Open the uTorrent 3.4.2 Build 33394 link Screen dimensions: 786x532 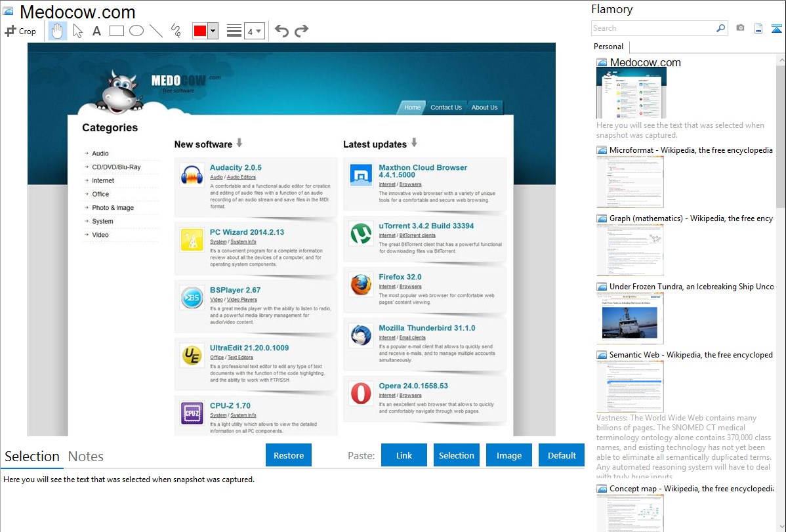426,226
